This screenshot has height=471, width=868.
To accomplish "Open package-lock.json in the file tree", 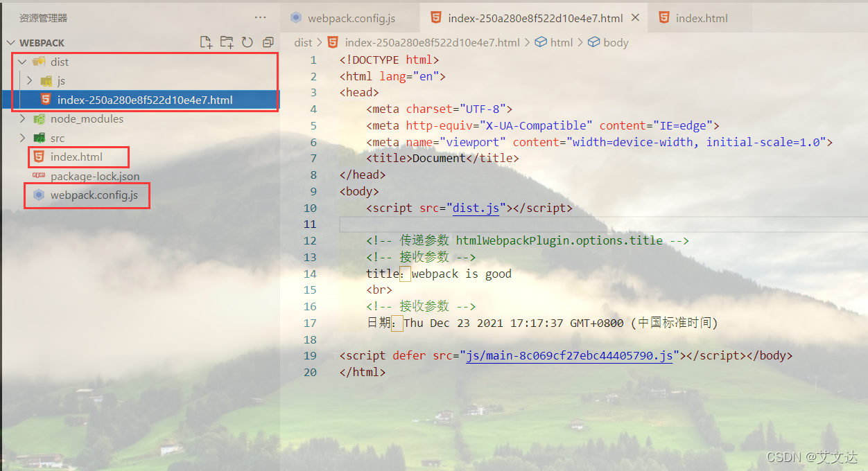I will pos(95,177).
